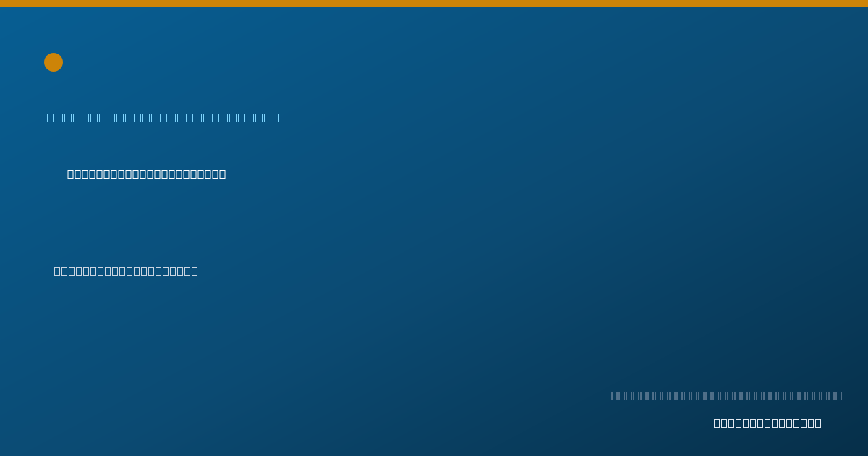Select the light-blue heading text line
Screen dimensions: 868x456
click(163, 117)
